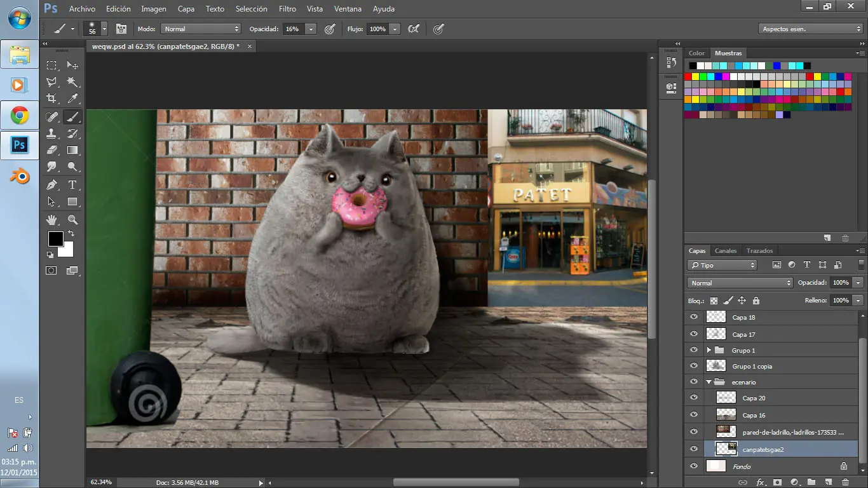Open the brush Modo dropdown

pos(201,29)
